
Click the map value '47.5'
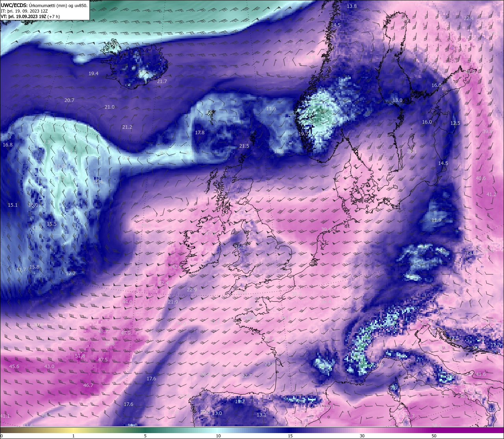coord(103,360)
